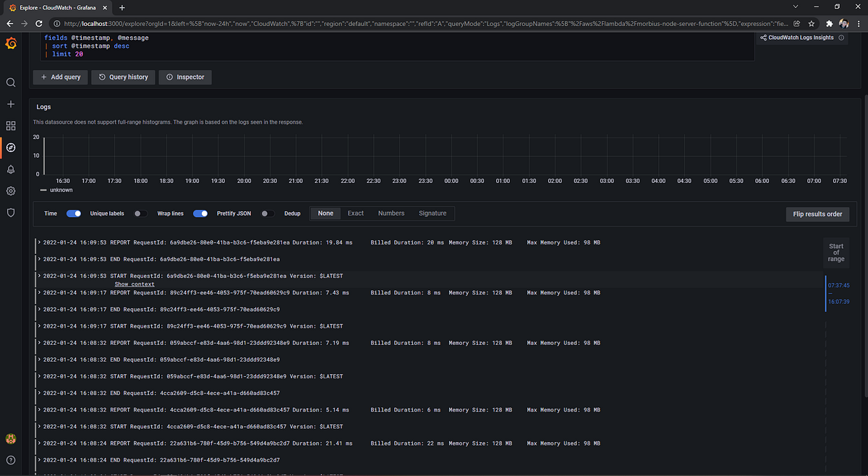This screenshot has width=868, height=476.
Task: Disable the Wrap lines toggle
Action: click(x=199, y=213)
